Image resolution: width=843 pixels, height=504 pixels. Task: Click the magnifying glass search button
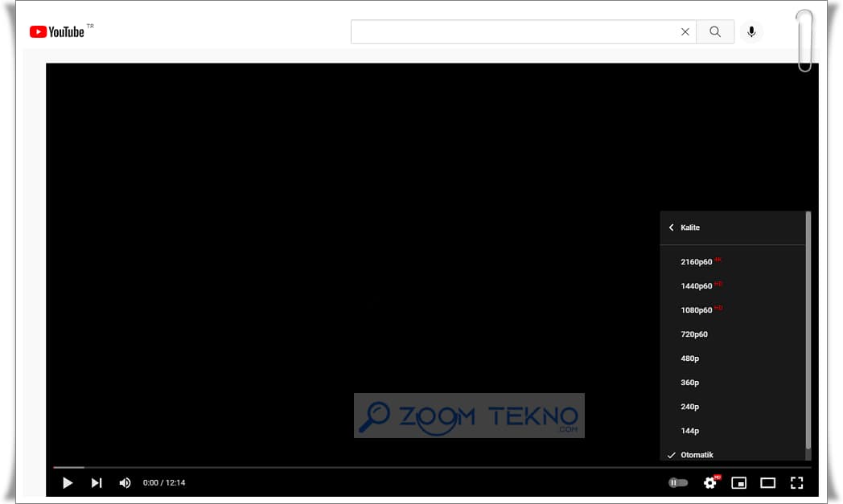pos(715,32)
